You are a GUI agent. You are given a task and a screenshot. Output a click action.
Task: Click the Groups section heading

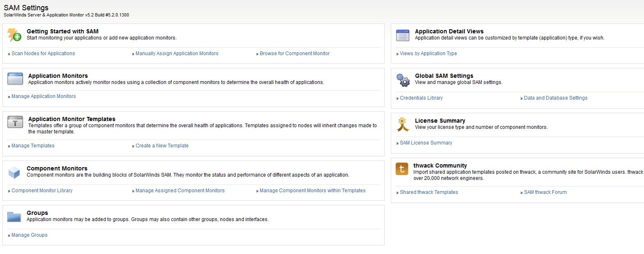(37, 213)
